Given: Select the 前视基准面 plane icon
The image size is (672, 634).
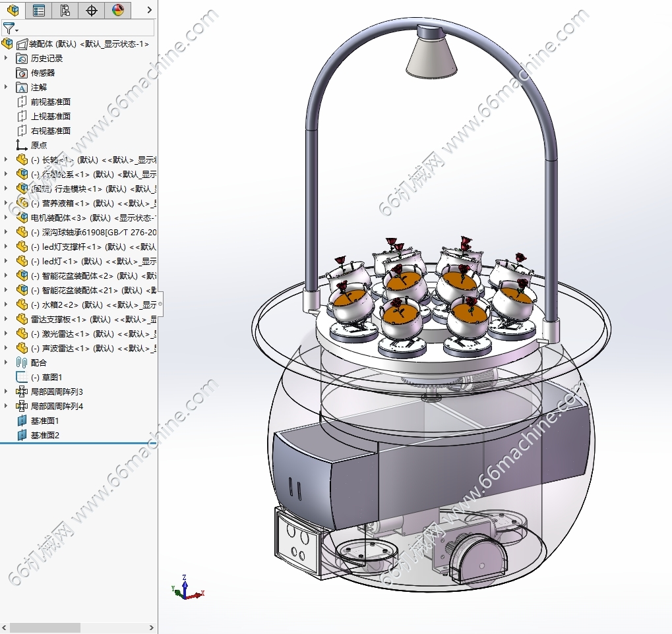Looking at the screenshot, I should click(x=22, y=102).
